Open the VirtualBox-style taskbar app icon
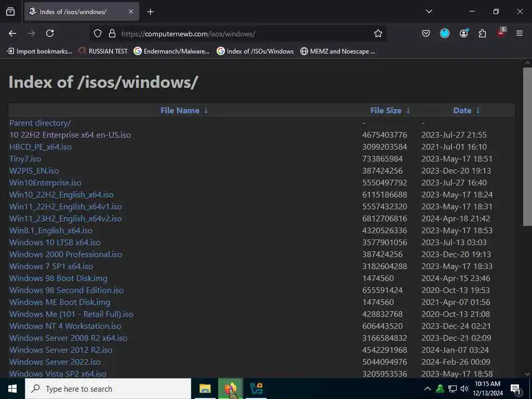Viewport: 532px width, 399px height. [x=256, y=389]
